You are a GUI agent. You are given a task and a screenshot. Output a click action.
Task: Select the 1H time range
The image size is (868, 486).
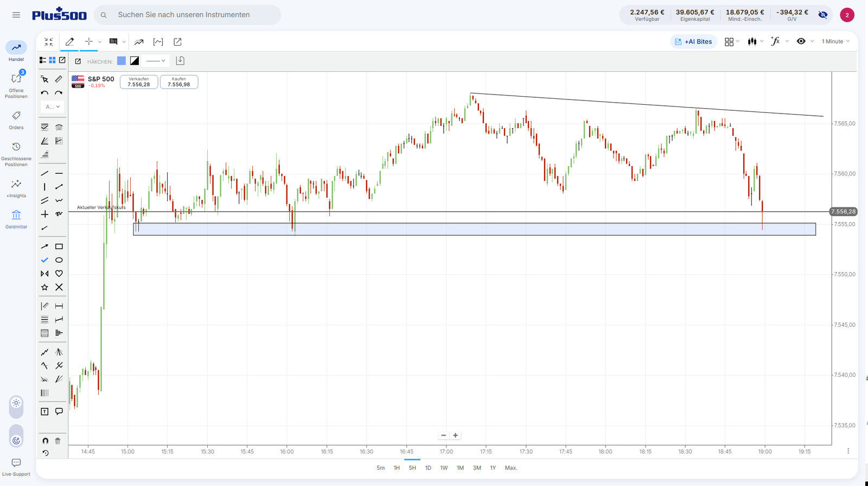pos(397,468)
